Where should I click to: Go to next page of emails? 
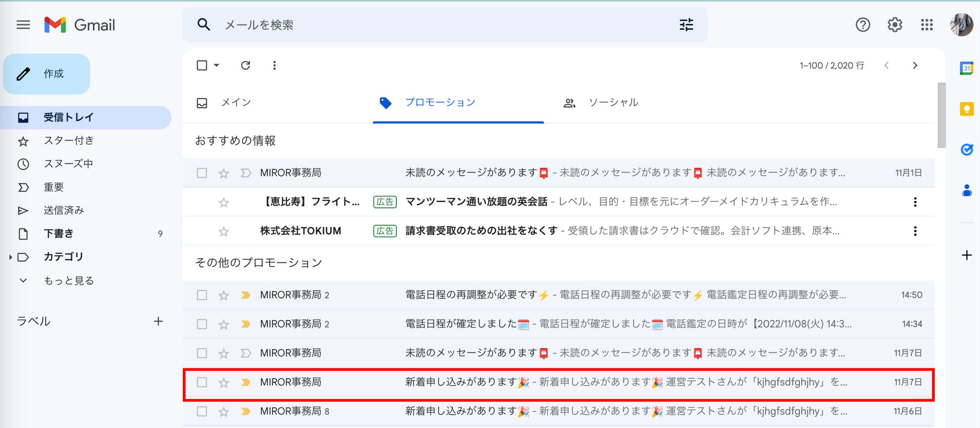(915, 65)
